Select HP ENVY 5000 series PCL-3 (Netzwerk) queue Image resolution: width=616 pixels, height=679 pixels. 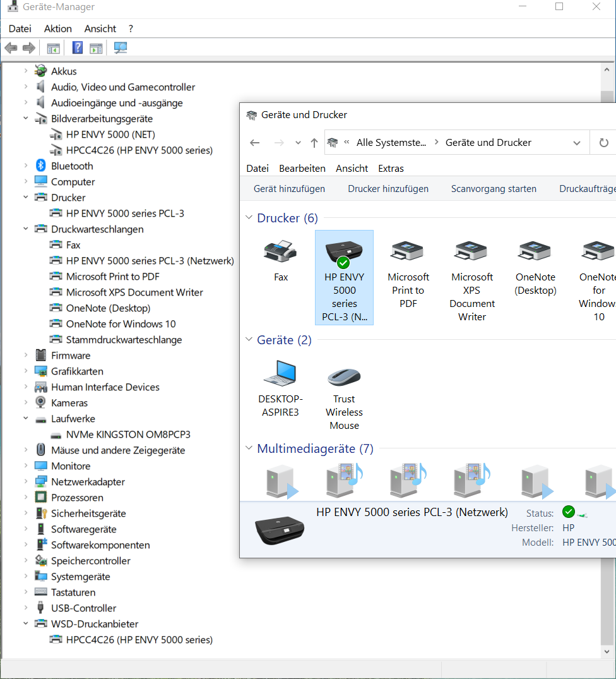(150, 261)
